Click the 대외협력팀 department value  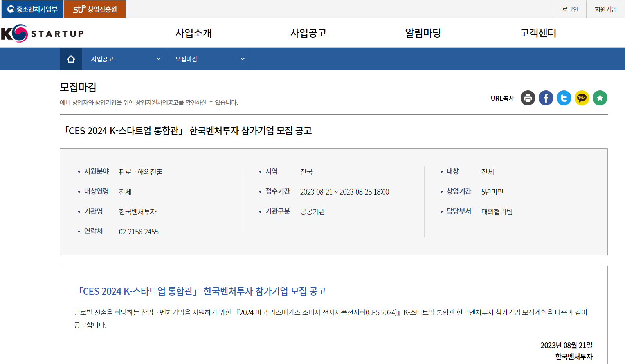point(497,212)
